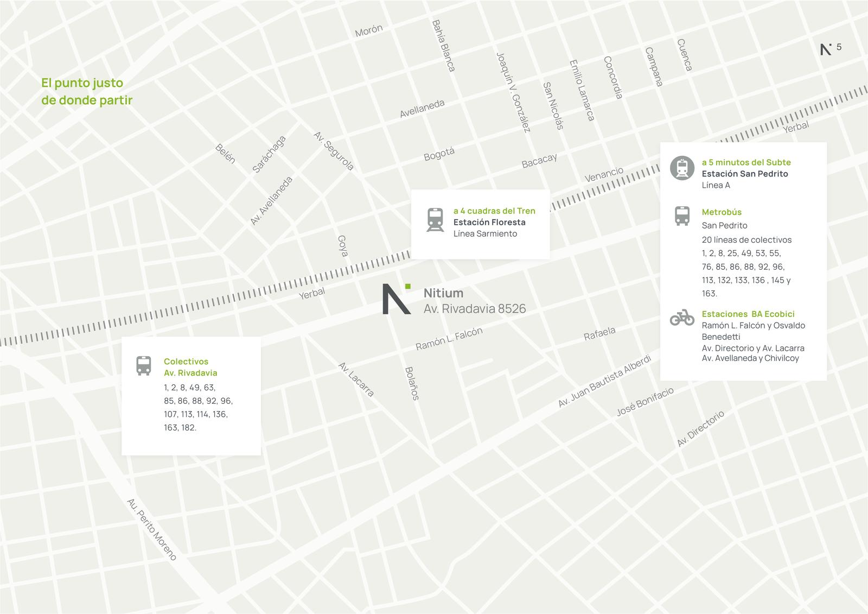Click the Metrobús bus icon
This screenshot has height=614, width=868.
click(682, 216)
